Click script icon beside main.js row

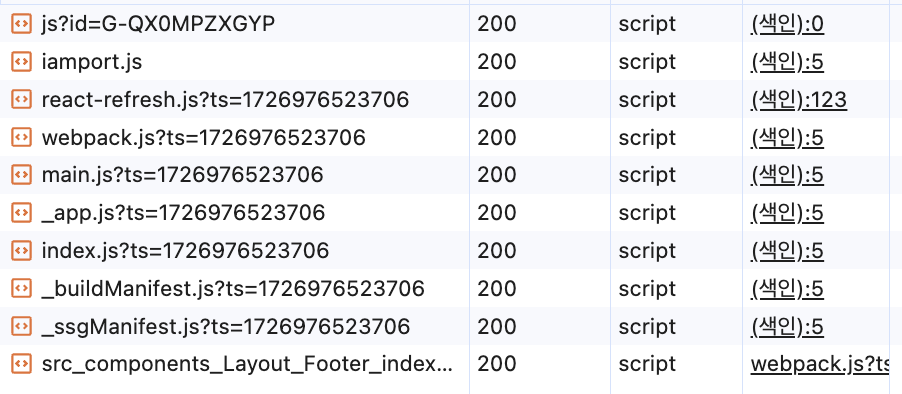21,175
